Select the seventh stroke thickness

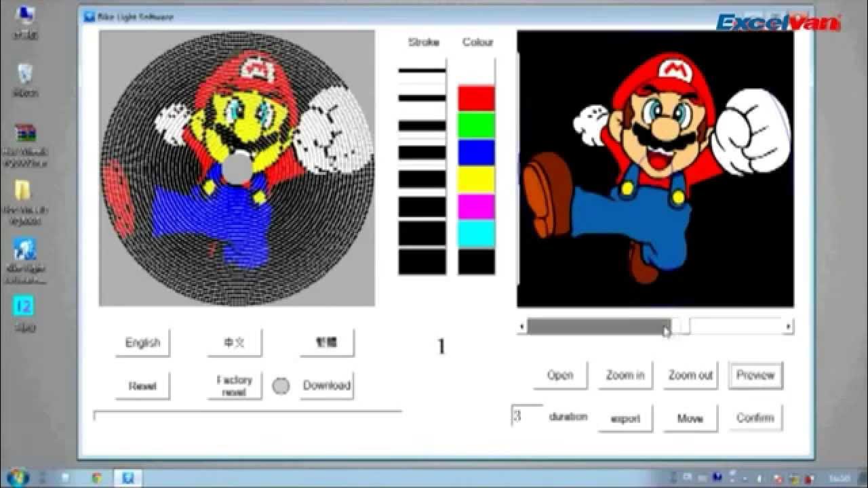422,233
